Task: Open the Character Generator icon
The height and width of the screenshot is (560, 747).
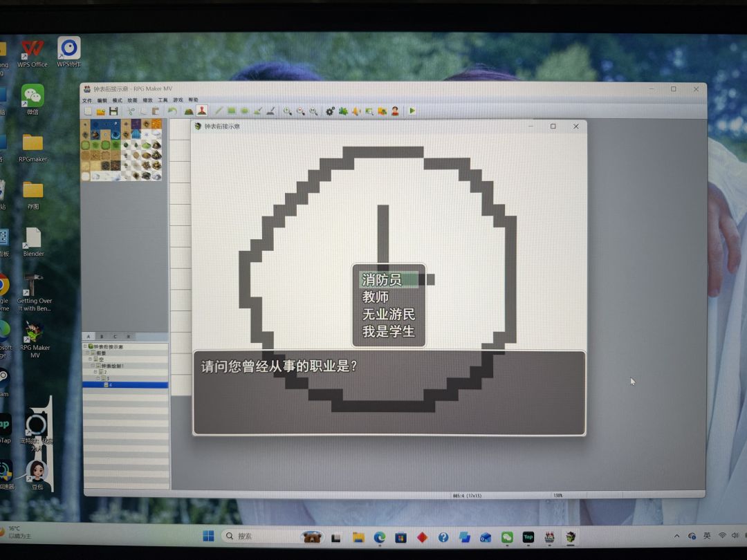Action: [395, 111]
